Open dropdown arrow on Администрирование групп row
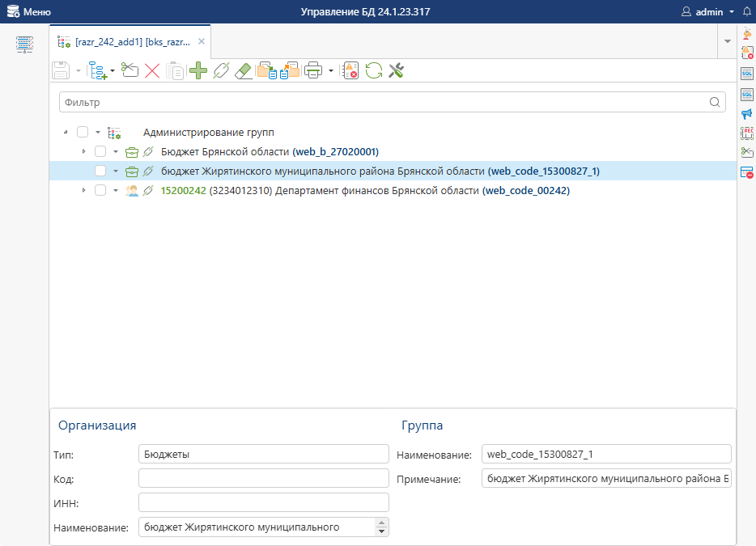This screenshot has width=756, height=546. point(98,132)
